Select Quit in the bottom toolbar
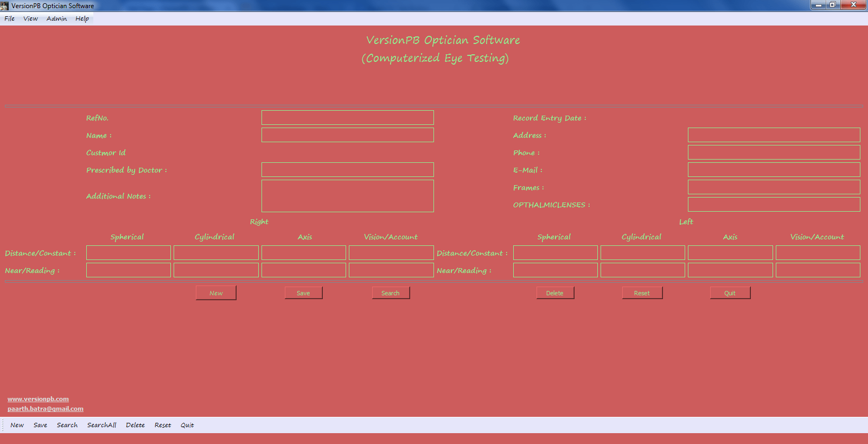 point(187,425)
